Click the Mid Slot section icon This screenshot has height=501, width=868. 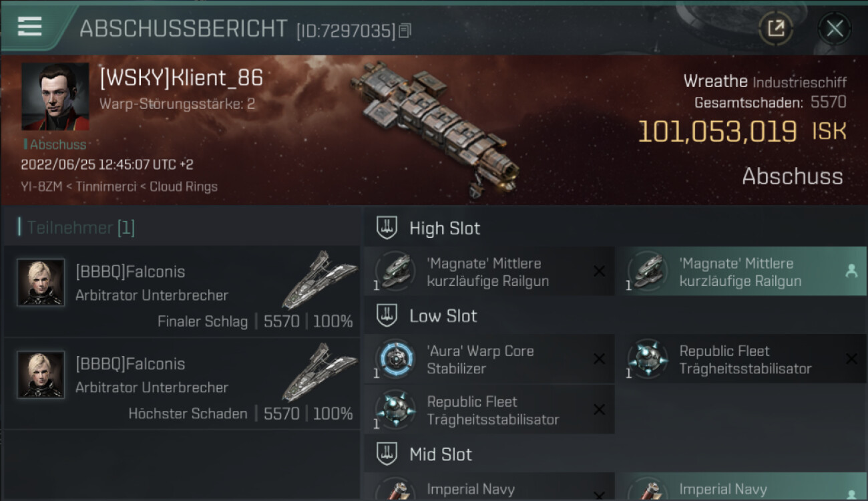pos(387,454)
